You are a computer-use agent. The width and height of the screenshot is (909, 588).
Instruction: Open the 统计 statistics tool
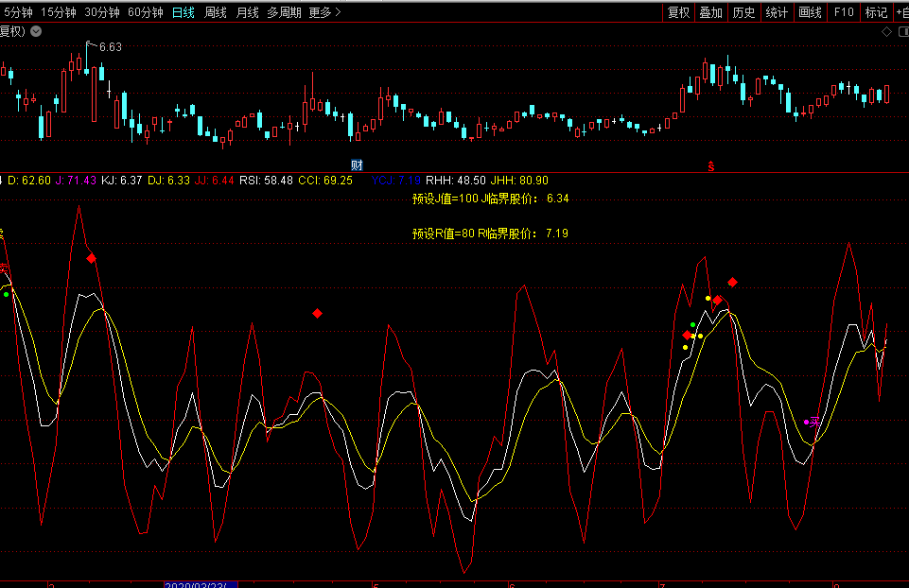(777, 12)
